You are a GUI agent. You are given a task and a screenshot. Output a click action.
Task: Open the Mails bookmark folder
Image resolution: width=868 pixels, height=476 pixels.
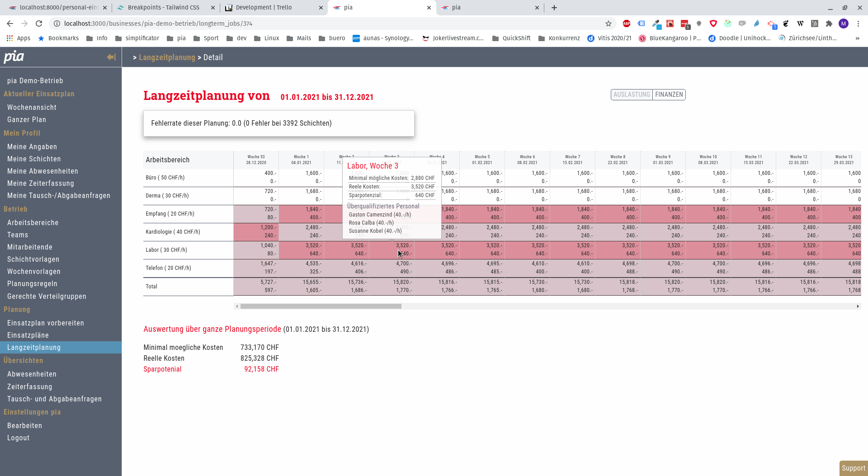(298, 38)
